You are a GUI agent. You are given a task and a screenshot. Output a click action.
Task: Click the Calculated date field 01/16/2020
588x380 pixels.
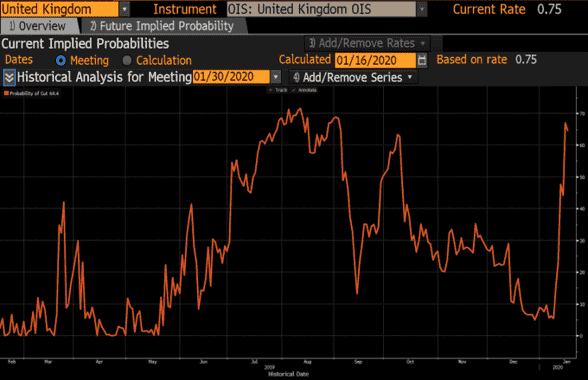(375, 60)
